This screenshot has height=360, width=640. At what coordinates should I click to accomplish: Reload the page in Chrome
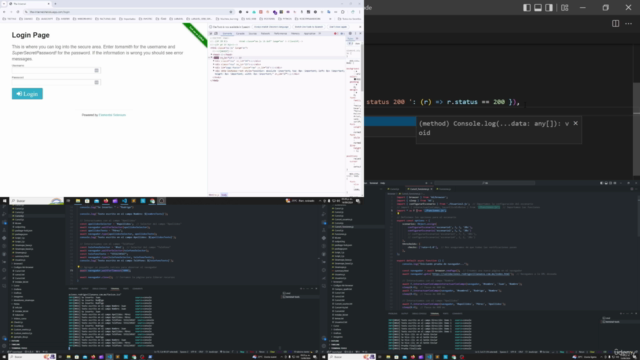pyautogui.click(x=18, y=12)
